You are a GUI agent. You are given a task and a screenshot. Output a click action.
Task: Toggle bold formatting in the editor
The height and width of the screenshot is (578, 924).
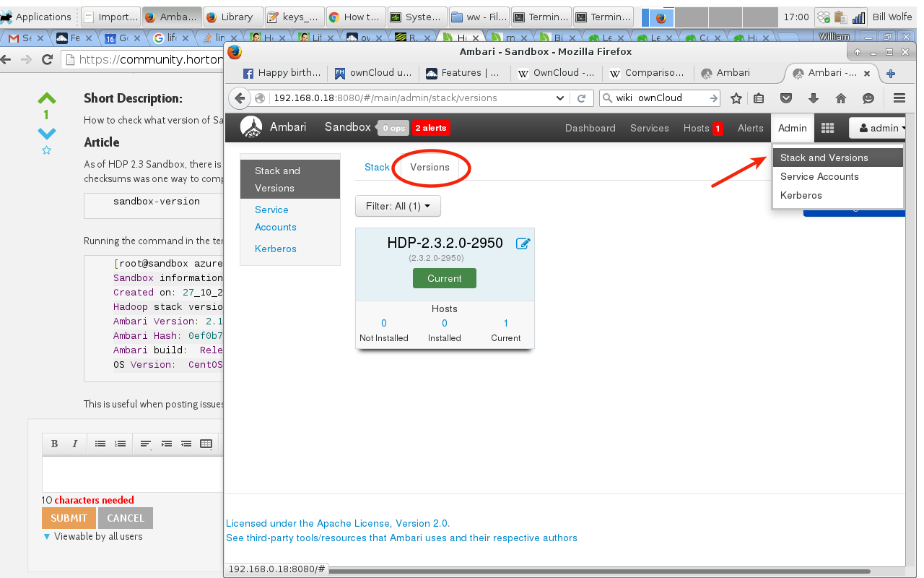pyautogui.click(x=55, y=444)
